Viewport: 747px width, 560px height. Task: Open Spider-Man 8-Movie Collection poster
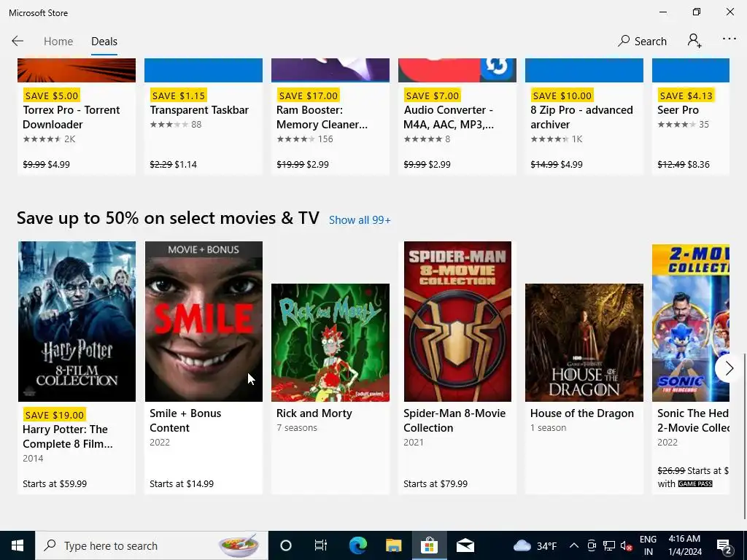point(457,322)
